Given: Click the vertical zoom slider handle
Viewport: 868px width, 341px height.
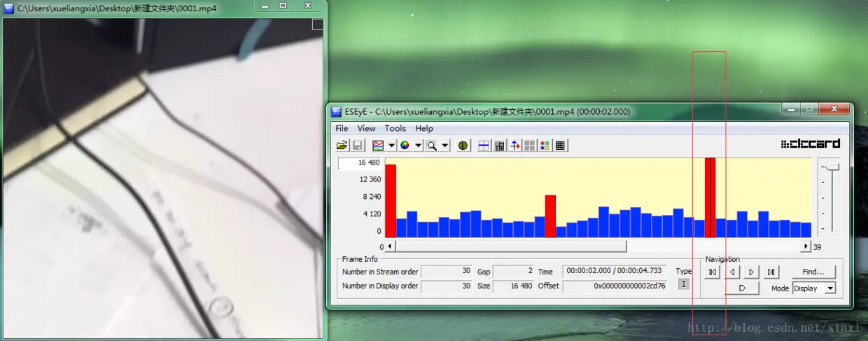Looking at the screenshot, I should click(x=831, y=167).
